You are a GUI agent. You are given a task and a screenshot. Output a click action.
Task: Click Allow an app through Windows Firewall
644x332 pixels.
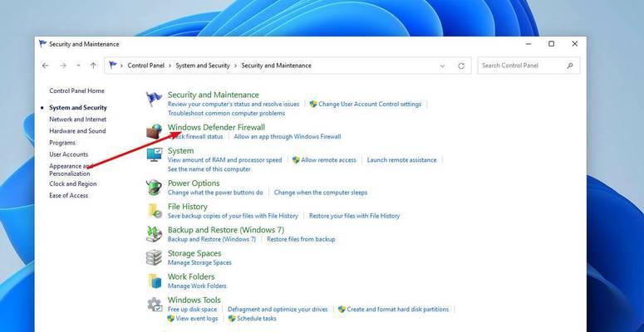[288, 137]
